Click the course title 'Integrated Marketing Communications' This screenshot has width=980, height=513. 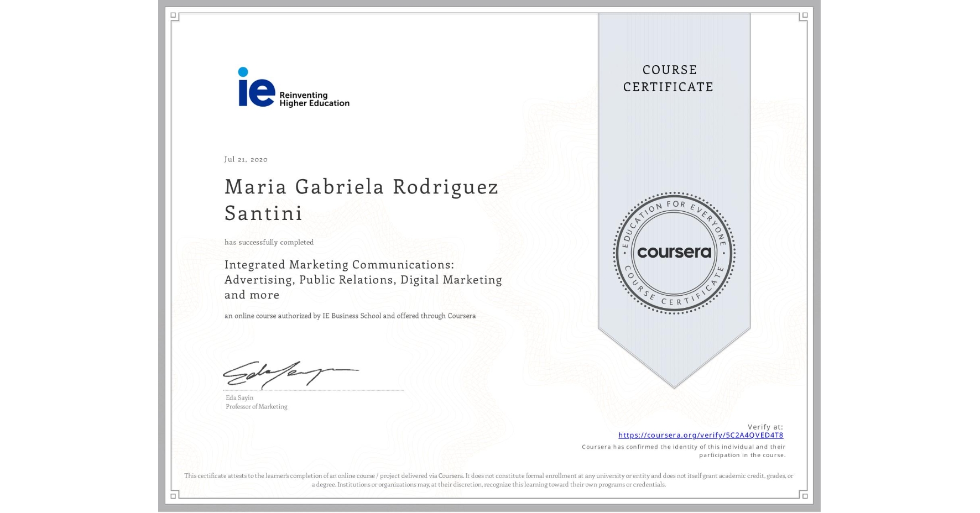(x=363, y=280)
